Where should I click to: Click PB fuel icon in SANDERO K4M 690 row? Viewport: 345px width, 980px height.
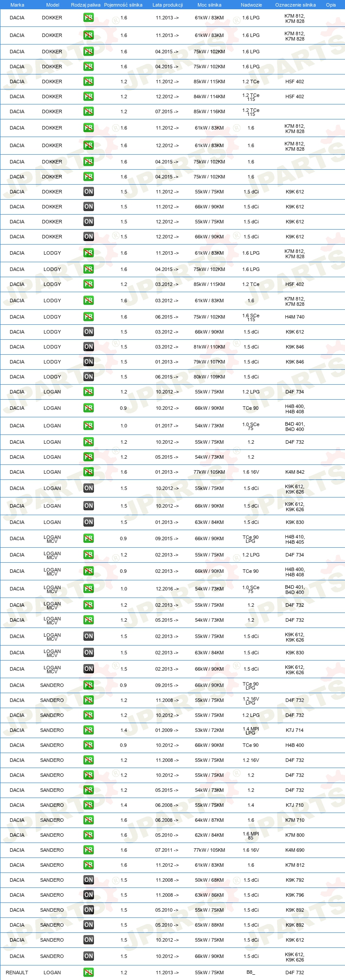click(88, 850)
